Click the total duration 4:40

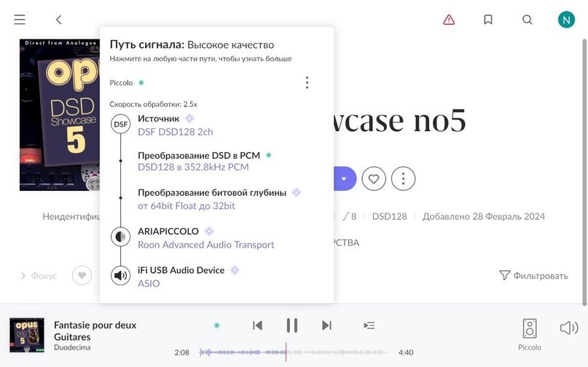[x=406, y=352]
